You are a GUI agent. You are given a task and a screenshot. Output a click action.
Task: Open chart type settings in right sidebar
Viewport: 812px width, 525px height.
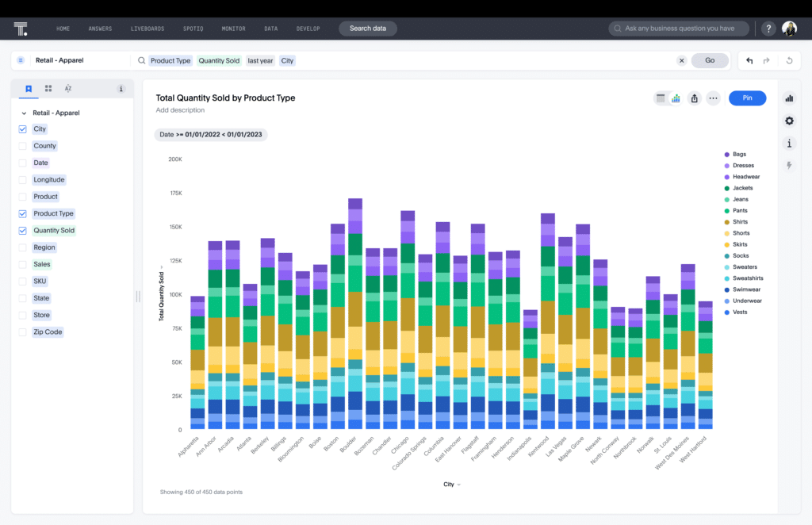(788, 98)
